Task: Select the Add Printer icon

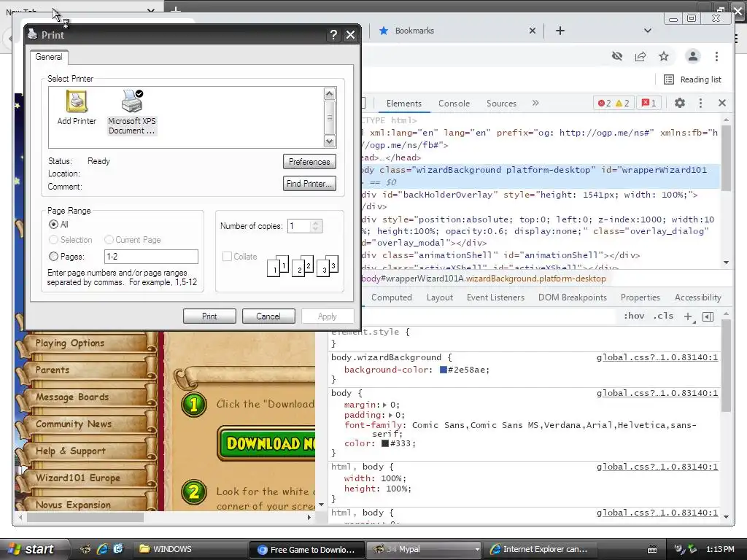Action: pos(76,108)
